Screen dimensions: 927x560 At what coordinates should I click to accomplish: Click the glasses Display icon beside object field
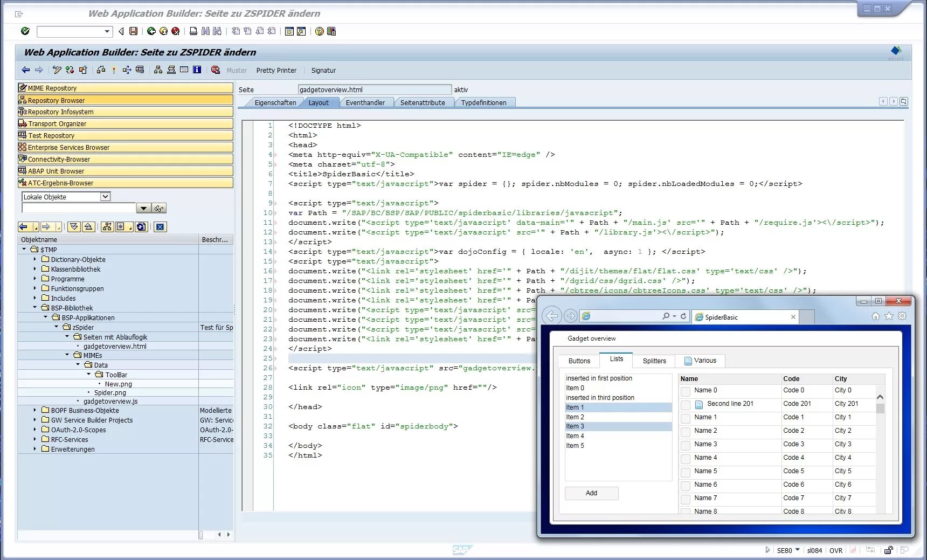click(159, 209)
